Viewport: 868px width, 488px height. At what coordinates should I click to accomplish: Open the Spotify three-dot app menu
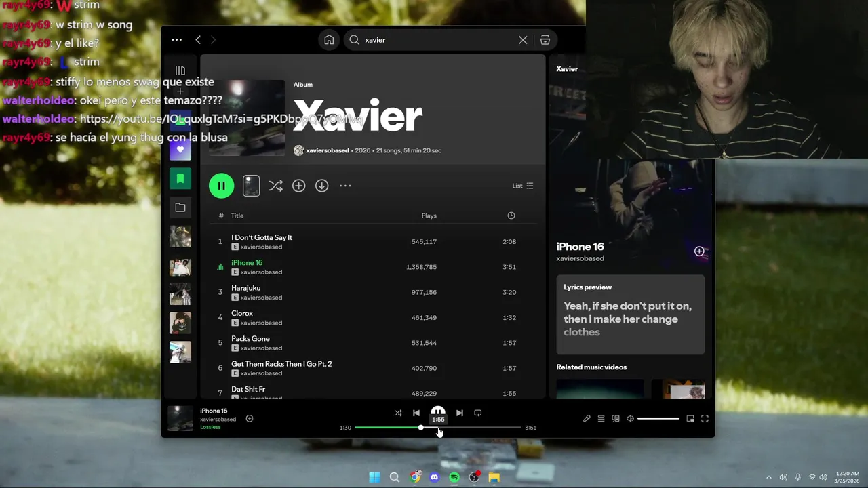(x=176, y=40)
